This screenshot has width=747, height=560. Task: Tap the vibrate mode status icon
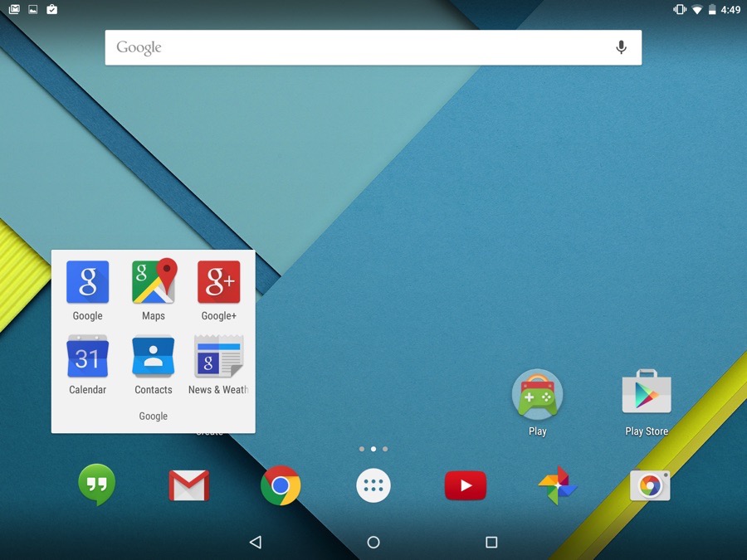click(679, 9)
